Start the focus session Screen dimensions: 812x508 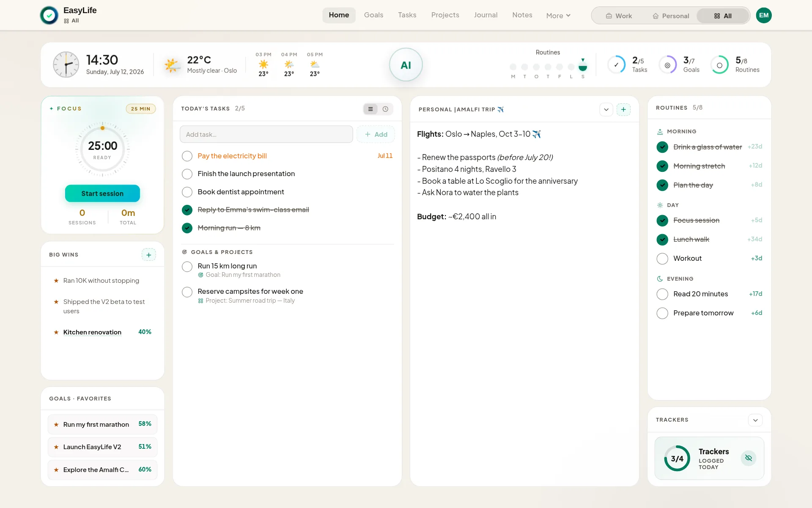coord(102,193)
